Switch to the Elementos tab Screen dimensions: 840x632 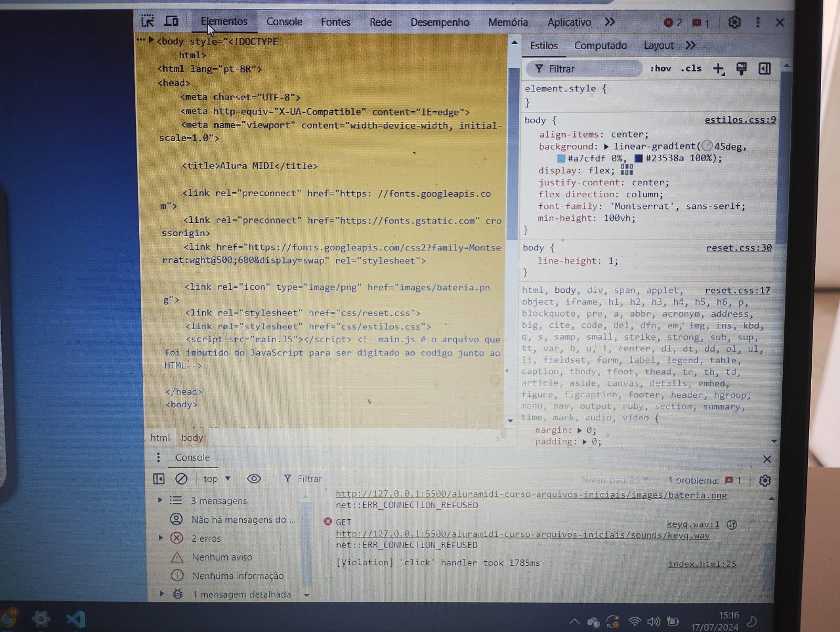tap(224, 22)
